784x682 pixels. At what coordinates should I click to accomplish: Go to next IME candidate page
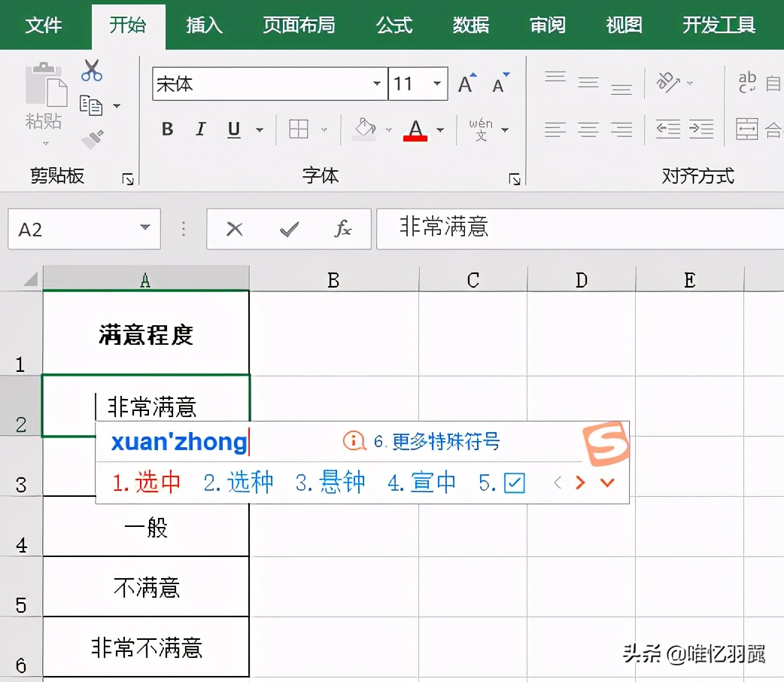[580, 483]
